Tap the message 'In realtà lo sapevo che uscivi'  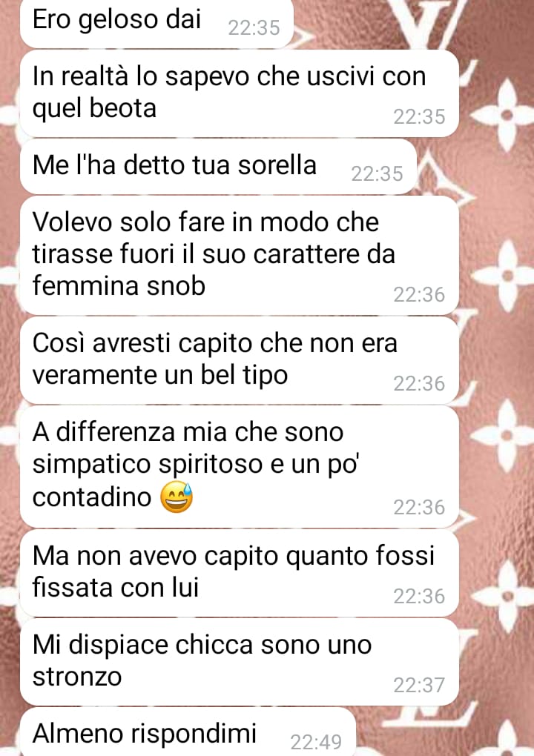click(240, 93)
